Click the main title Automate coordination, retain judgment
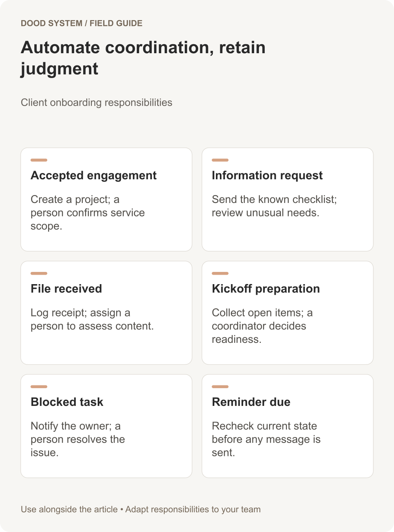Screen dimensions: 394x532 tap(143, 58)
